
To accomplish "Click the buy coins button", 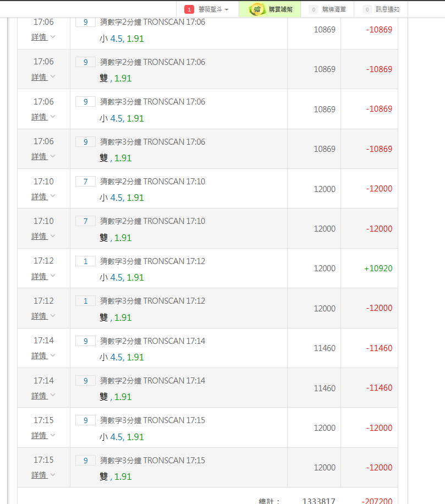I will click(x=270, y=9).
